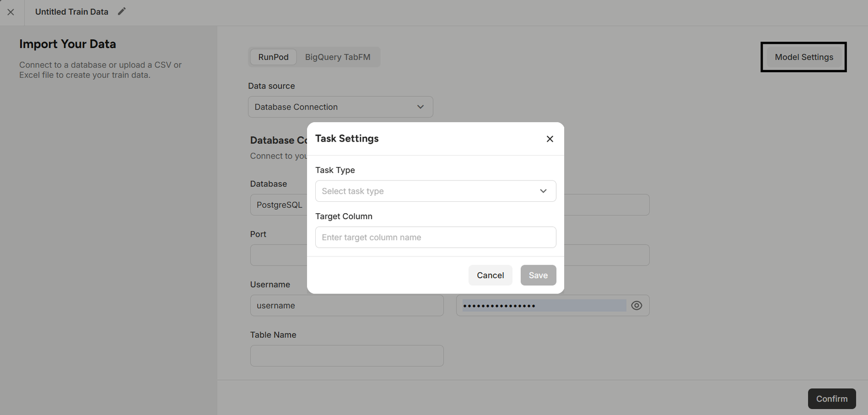868x415 pixels.
Task: Open the Task Type dropdown
Action: pos(436,191)
